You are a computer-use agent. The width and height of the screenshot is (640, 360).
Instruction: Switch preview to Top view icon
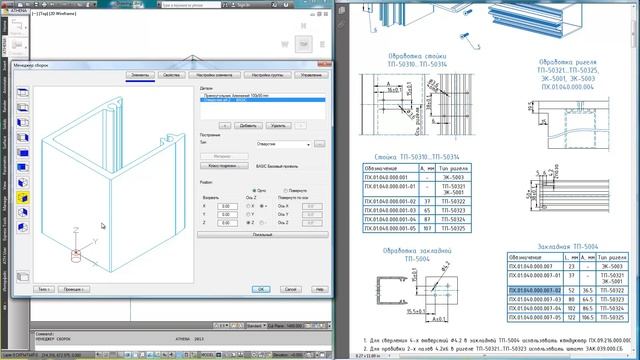pyautogui.click(x=23, y=93)
